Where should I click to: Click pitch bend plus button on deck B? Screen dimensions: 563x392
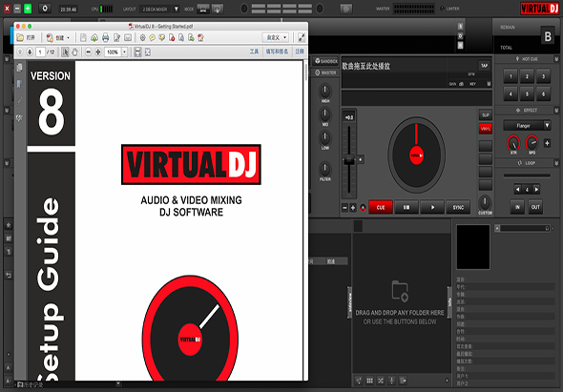(x=353, y=208)
